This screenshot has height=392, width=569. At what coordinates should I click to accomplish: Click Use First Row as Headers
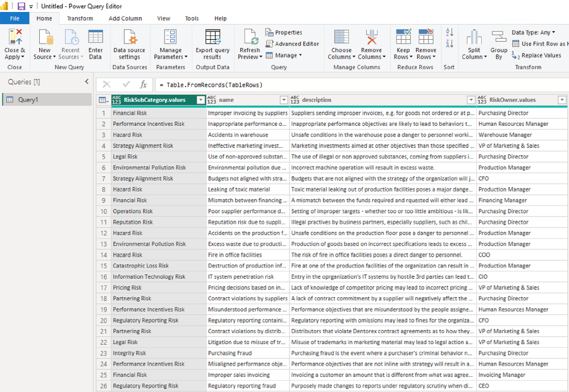(540, 44)
